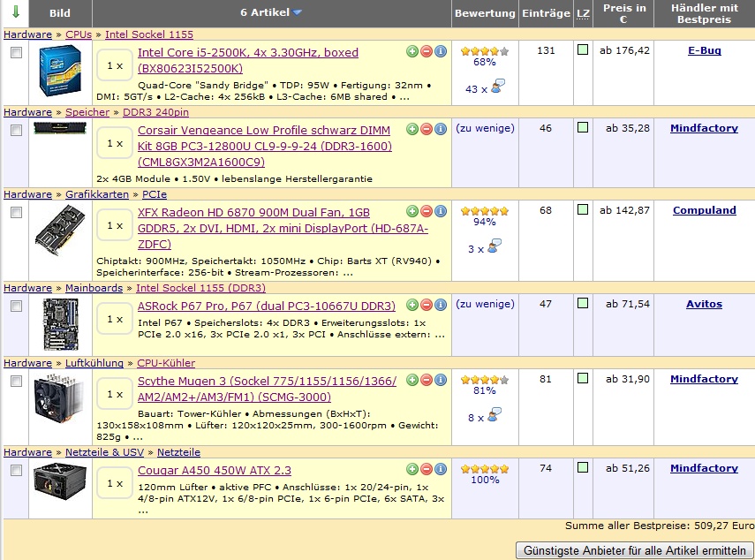Open the 6 Artikel sort dropdown arrow
The height and width of the screenshot is (560, 755).
(x=297, y=12)
